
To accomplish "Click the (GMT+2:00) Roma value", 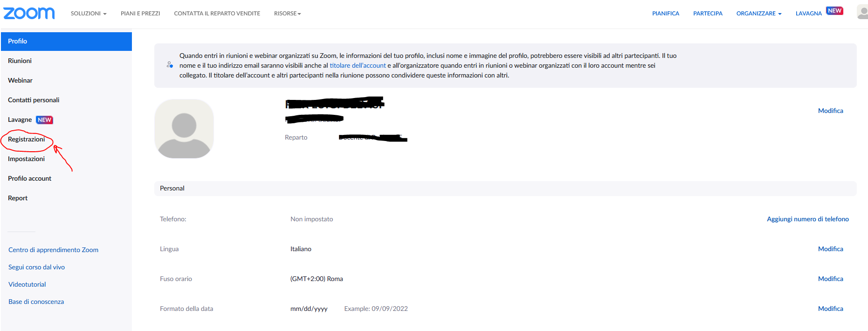I will (317, 279).
